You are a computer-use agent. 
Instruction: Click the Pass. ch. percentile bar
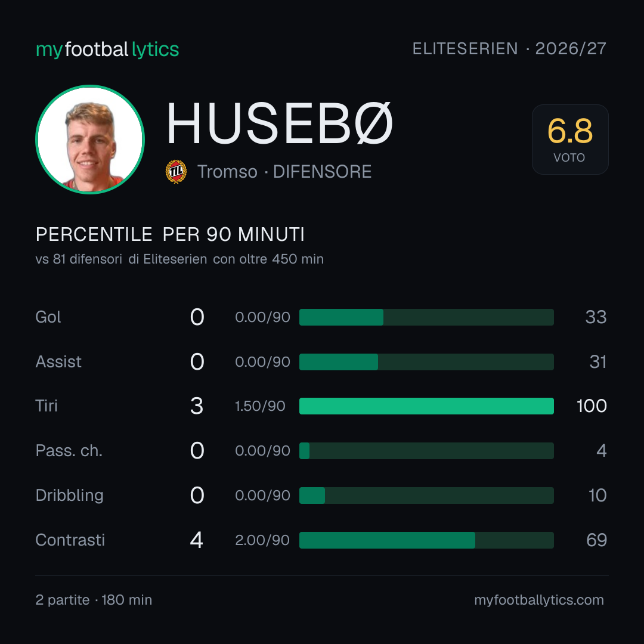pyautogui.click(x=426, y=451)
